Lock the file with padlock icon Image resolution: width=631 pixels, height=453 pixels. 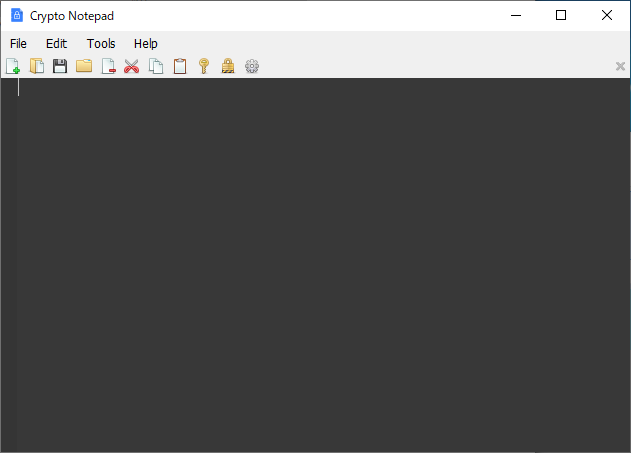tap(228, 66)
